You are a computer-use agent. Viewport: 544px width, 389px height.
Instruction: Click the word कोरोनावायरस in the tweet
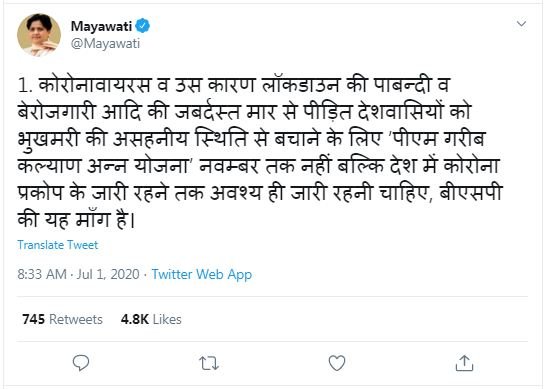click(95, 85)
